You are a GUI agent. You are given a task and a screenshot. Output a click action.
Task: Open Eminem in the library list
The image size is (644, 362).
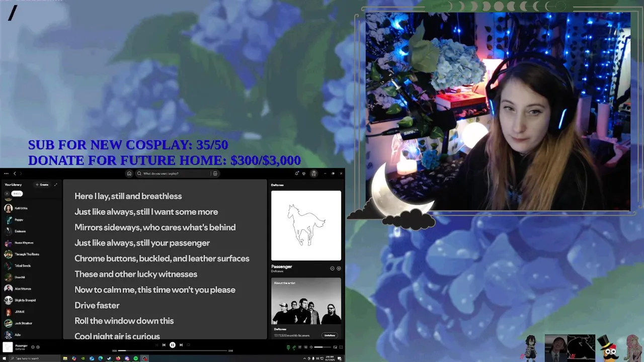(31, 231)
